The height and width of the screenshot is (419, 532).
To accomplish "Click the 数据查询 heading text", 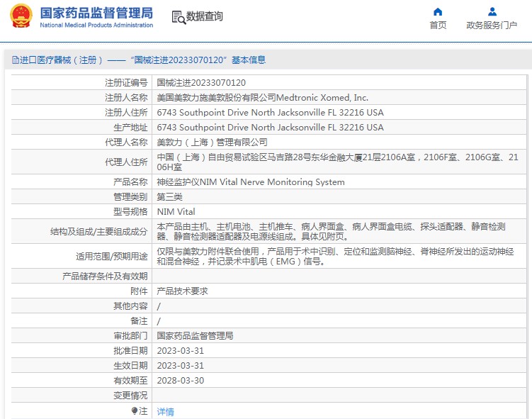I will click(x=204, y=16).
